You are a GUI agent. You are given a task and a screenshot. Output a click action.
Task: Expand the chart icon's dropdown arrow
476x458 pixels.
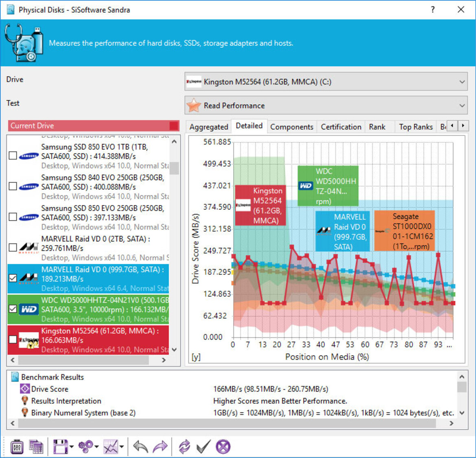(x=122, y=447)
